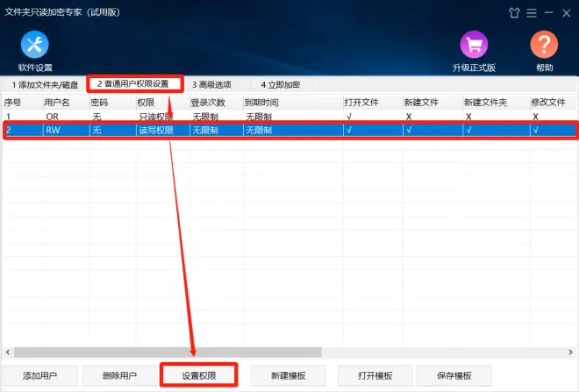Screen dimensions: 579x392
Task: Click the 添加用户 button
Action: coord(39,375)
